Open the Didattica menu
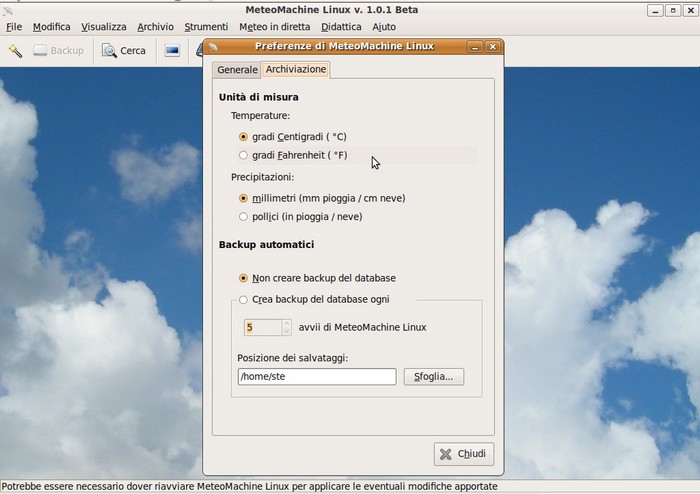Image resolution: width=700 pixels, height=494 pixels. pos(341,27)
